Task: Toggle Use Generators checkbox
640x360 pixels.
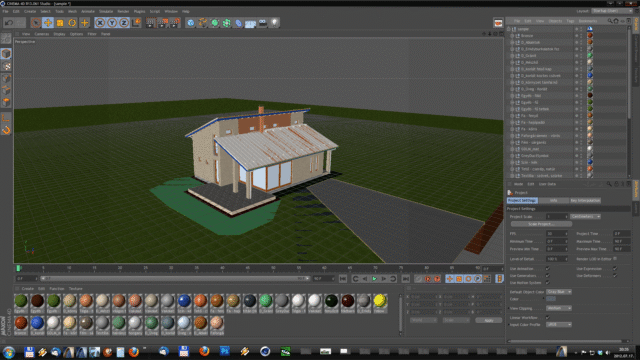Action: 548,276
